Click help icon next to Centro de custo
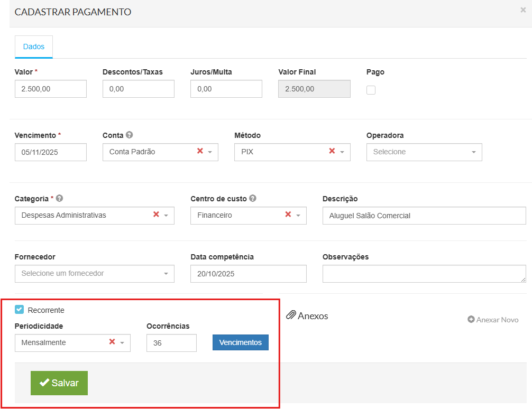 (253, 199)
